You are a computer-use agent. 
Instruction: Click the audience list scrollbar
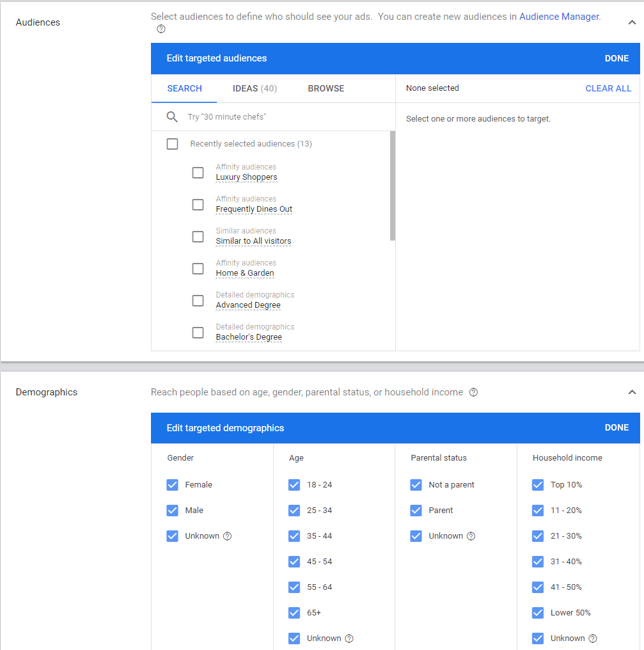392,186
